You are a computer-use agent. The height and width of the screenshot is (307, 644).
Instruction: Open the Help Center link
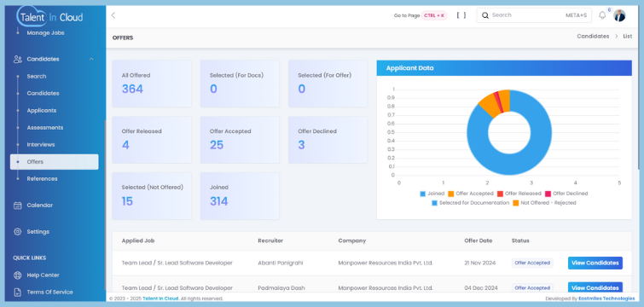(x=44, y=275)
